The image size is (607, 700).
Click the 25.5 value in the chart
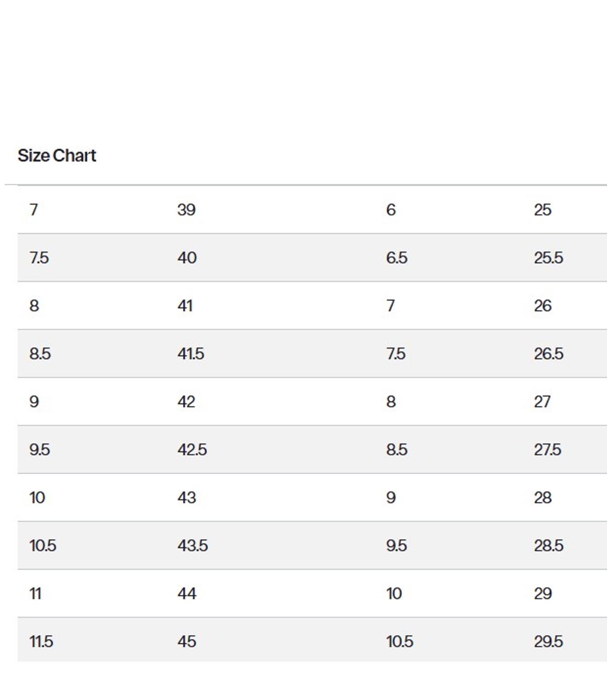[548, 258]
